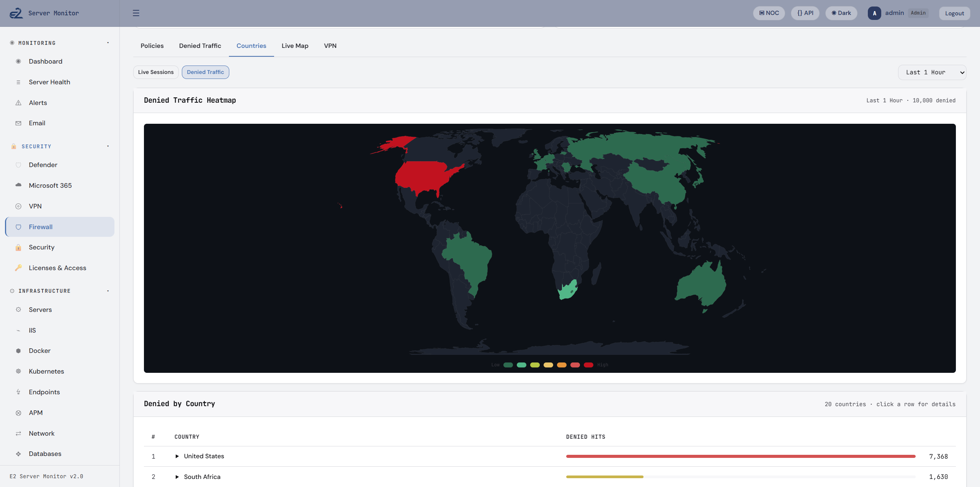Click the hamburger menu icon
Viewport: 980px width, 487px height.
point(136,13)
